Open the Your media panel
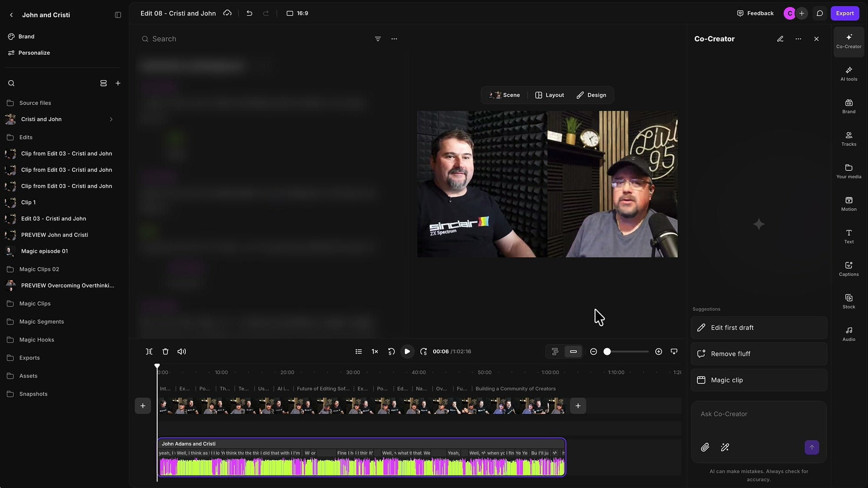Screen dimensions: 868x488 848,171
